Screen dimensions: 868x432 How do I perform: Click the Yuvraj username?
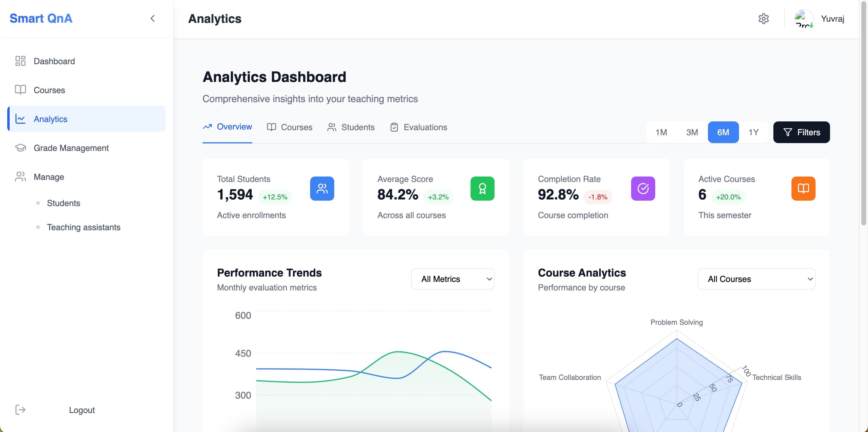(833, 18)
